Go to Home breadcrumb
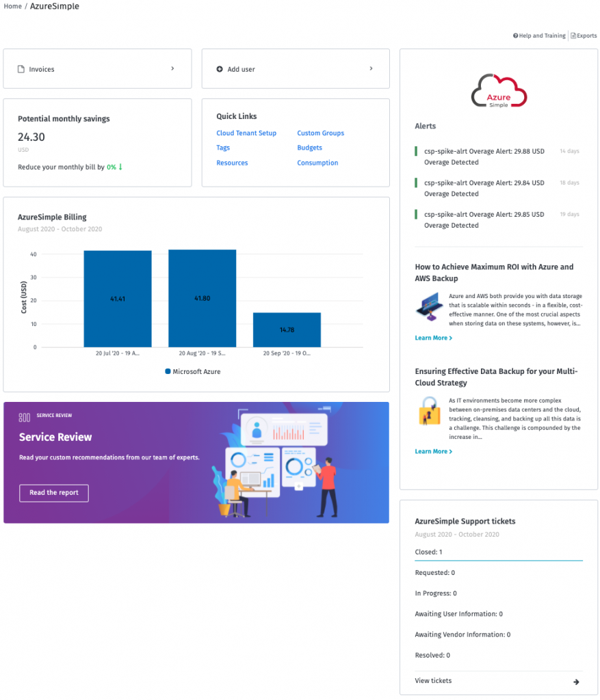600x700 pixels. pos(12,6)
